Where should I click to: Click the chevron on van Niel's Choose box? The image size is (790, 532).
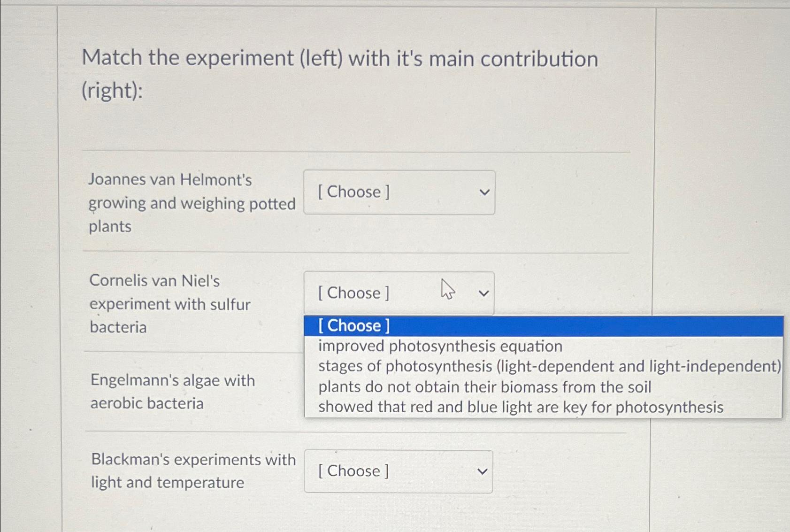point(483,293)
